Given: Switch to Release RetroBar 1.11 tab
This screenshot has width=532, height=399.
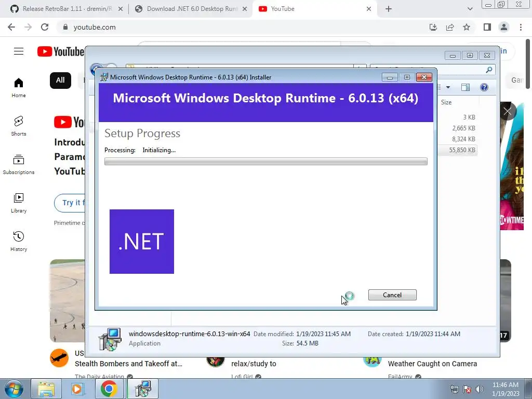Looking at the screenshot, I should (67, 9).
